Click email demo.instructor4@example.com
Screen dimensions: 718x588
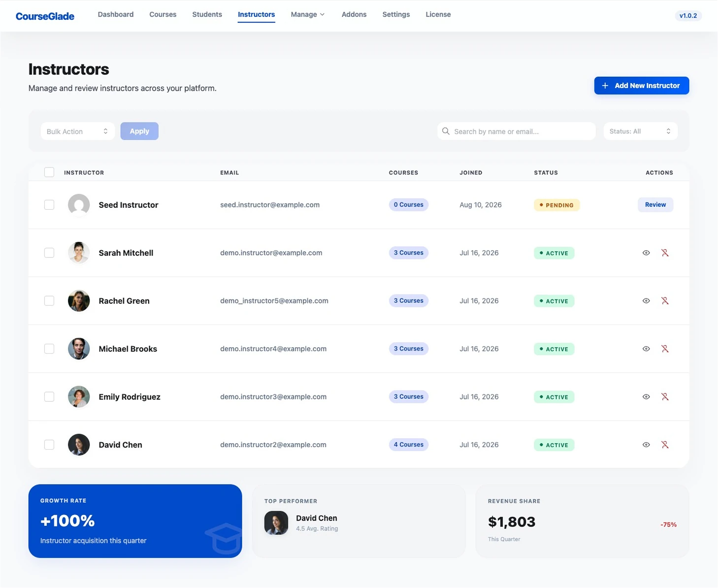point(273,349)
